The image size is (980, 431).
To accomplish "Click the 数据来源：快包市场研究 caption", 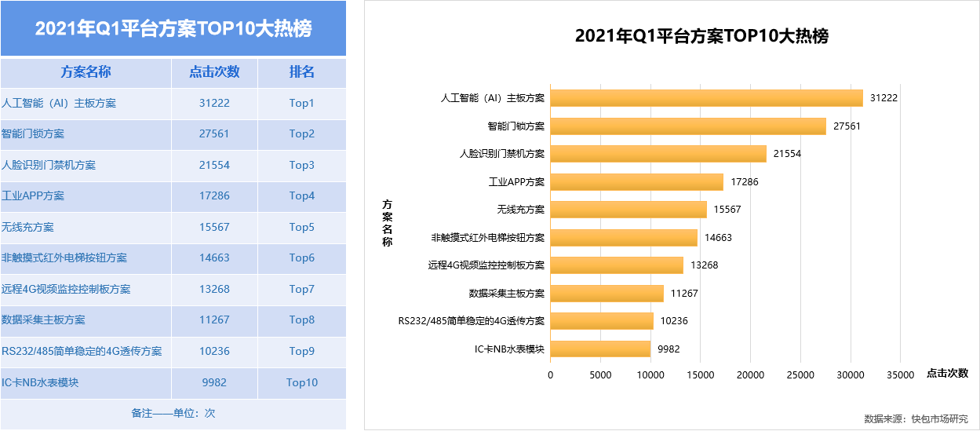I will tap(916, 418).
